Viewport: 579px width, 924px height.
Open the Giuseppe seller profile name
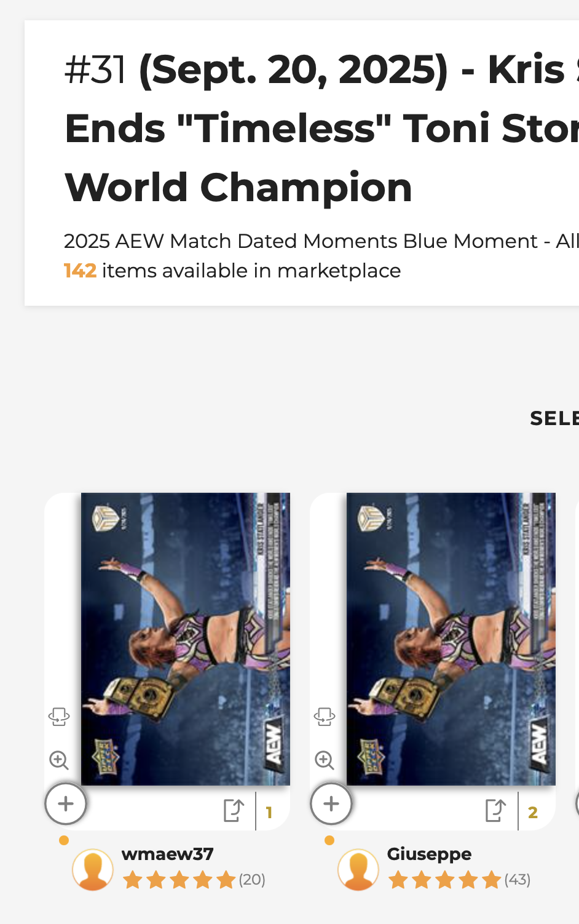coord(429,854)
